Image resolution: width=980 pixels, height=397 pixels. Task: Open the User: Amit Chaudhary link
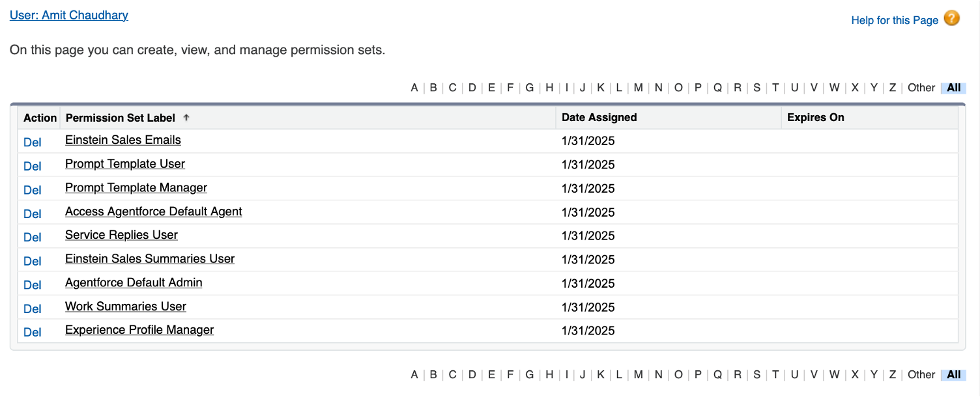tap(68, 16)
